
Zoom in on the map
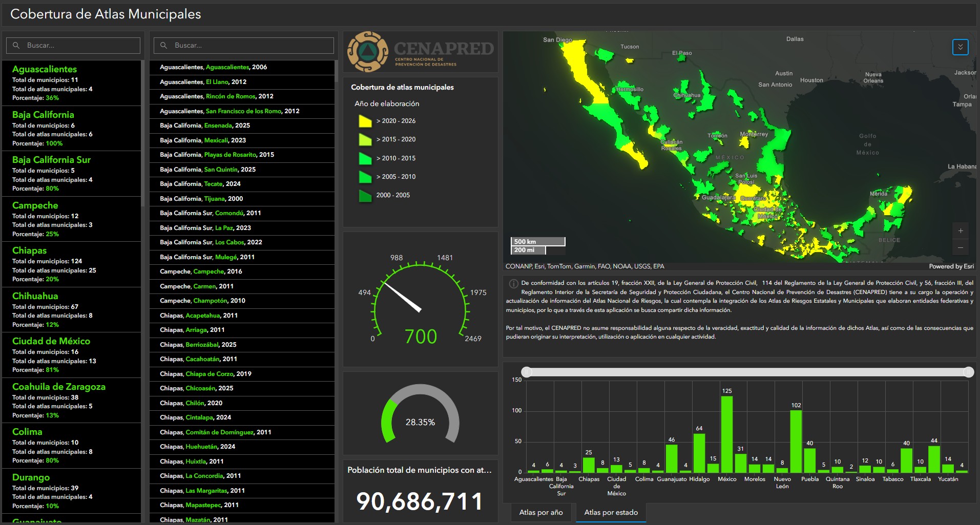[x=961, y=231]
